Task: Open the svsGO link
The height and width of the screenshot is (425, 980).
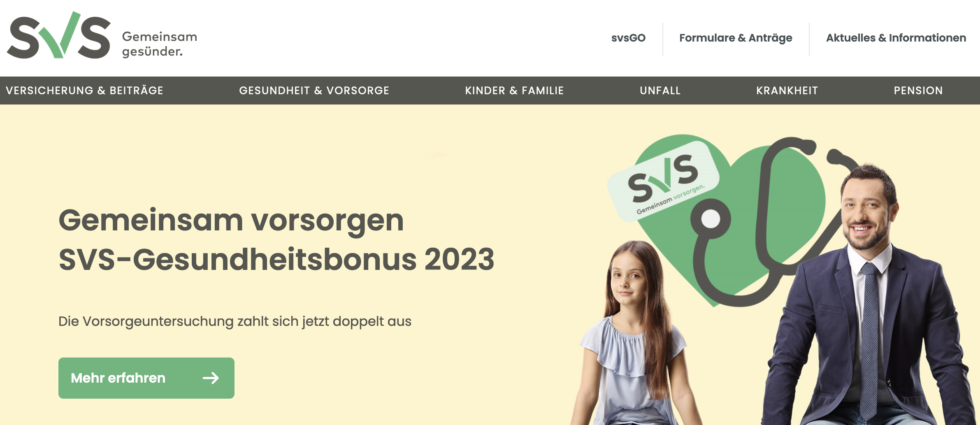Action: (628, 38)
